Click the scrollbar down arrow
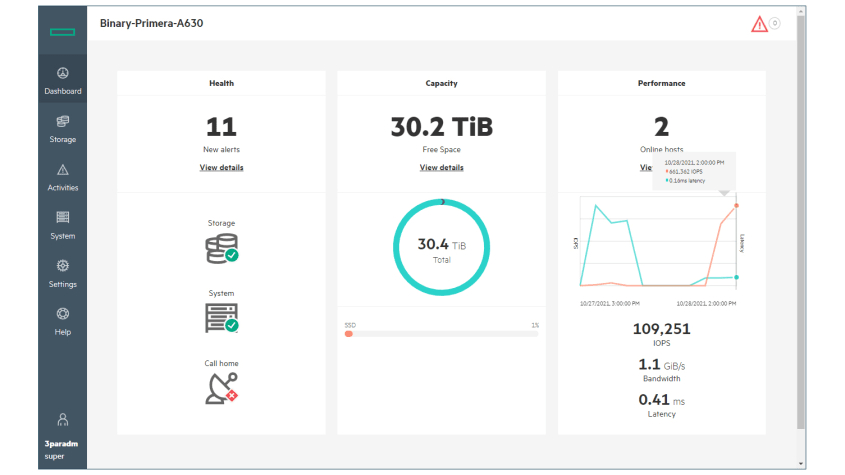The image size is (845, 475). click(801, 464)
